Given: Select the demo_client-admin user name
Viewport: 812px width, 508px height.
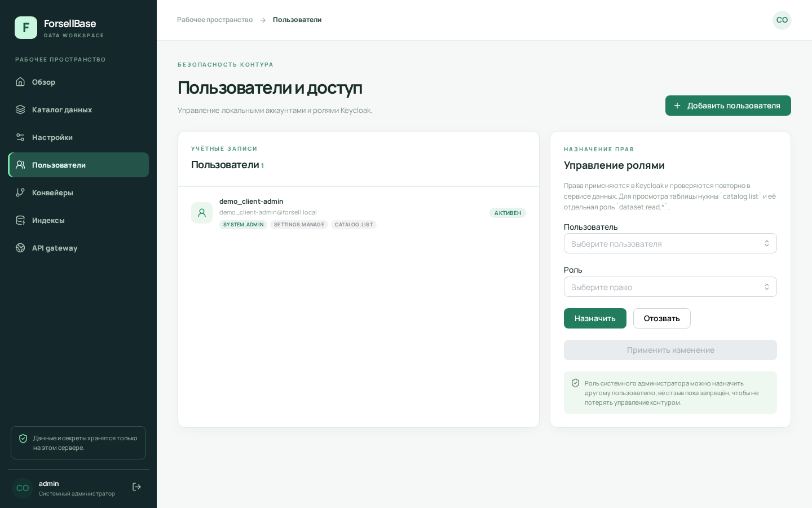Looking at the screenshot, I should click(251, 202).
